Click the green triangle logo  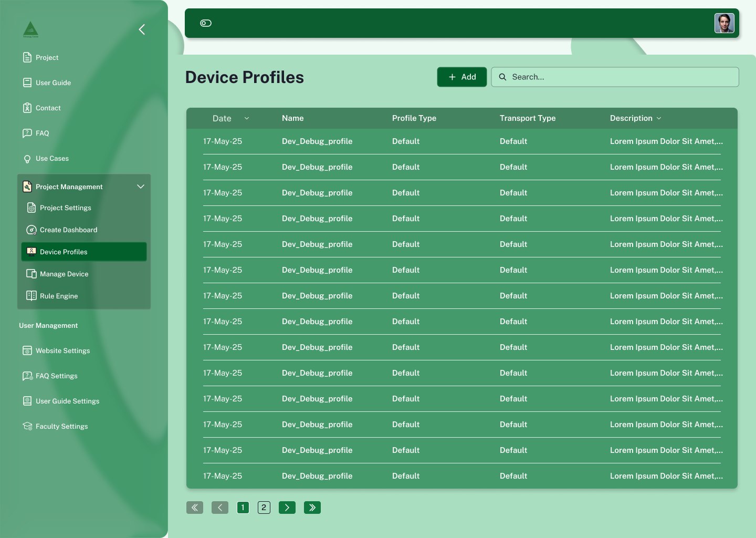[x=31, y=29]
